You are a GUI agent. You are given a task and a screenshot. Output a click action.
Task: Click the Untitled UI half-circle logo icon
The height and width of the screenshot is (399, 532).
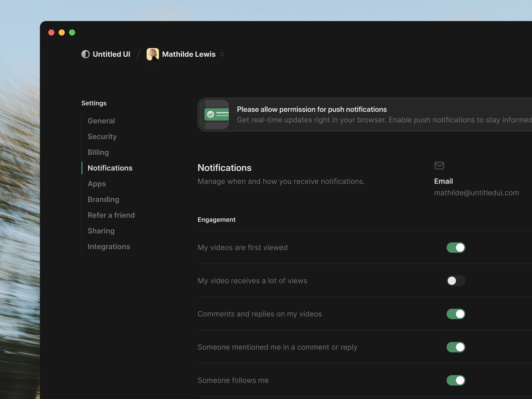(86, 54)
